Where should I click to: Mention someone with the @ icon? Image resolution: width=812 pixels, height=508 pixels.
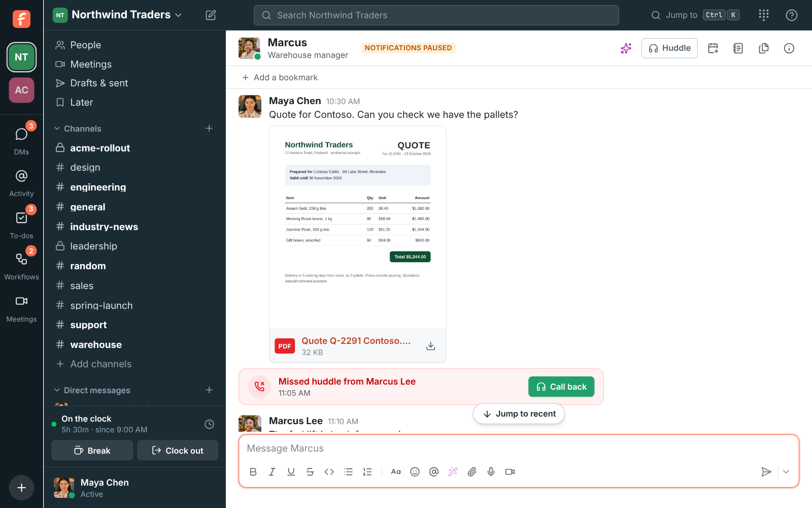[x=434, y=472]
